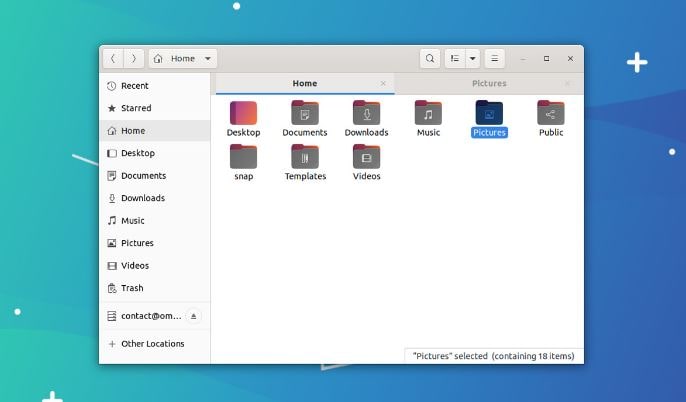Expand the view options dropdown arrow
Viewport: 686px width, 402px height.
472,59
